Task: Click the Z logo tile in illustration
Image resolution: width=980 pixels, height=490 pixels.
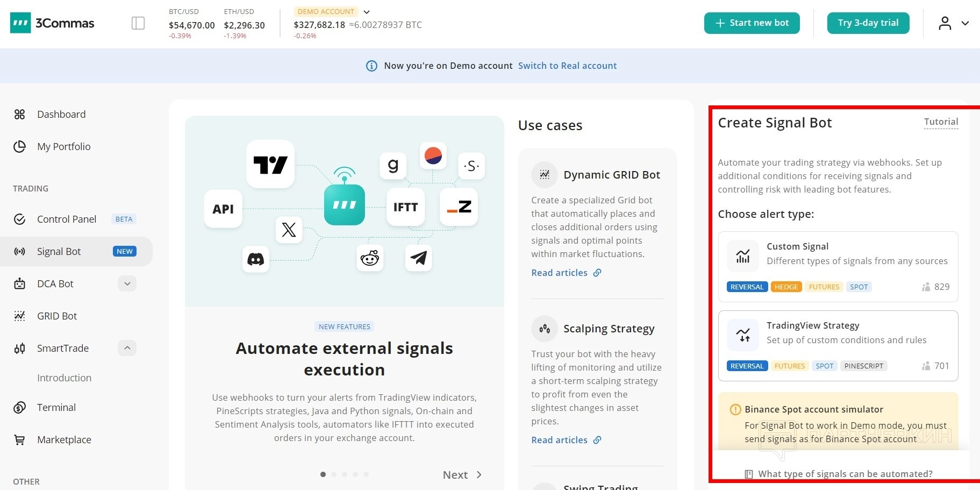Action: 459,207
